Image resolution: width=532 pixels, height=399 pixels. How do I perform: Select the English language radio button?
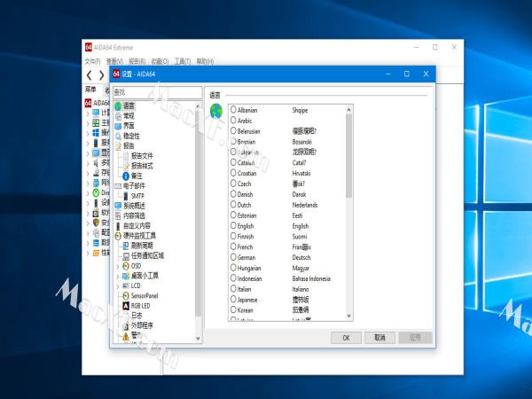pyautogui.click(x=233, y=225)
